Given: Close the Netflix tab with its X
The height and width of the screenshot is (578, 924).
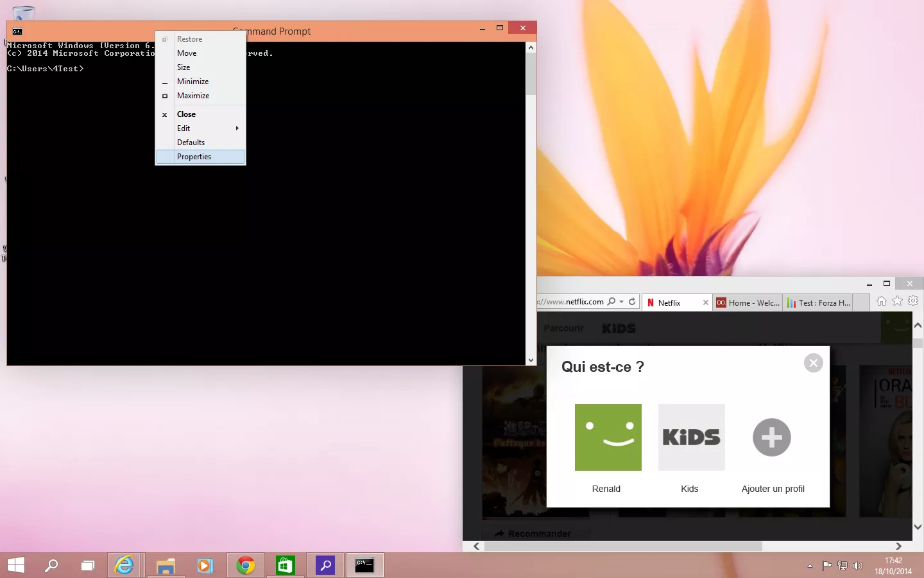Looking at the screenshot, I should point(706,302).
